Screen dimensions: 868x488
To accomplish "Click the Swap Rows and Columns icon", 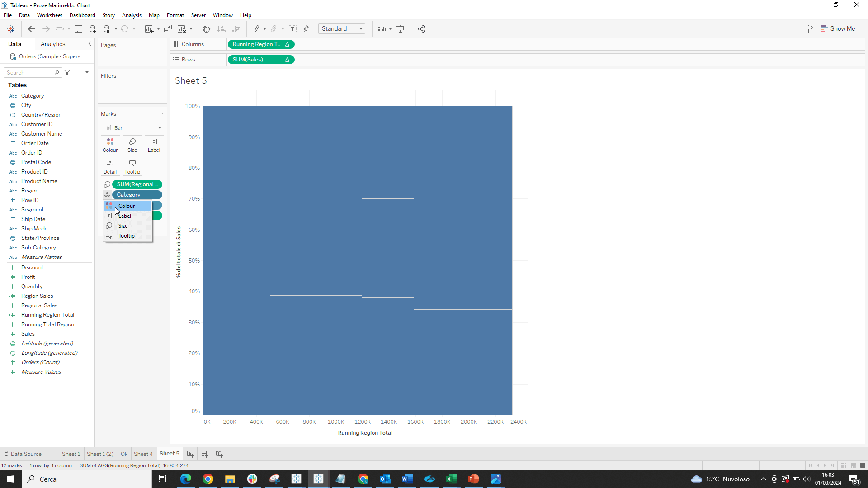I will (x=206, y=29).
